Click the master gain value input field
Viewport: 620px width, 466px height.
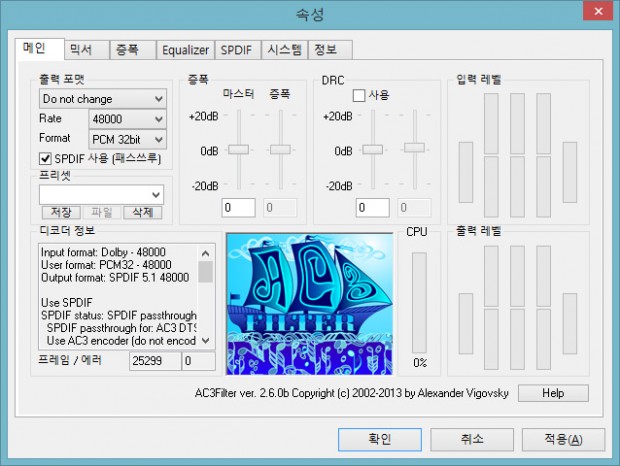239,207
